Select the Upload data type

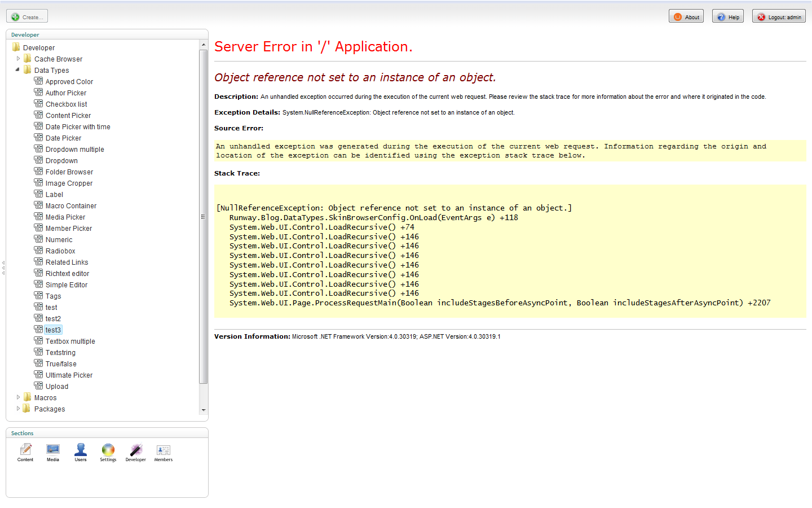pos(57,387)
